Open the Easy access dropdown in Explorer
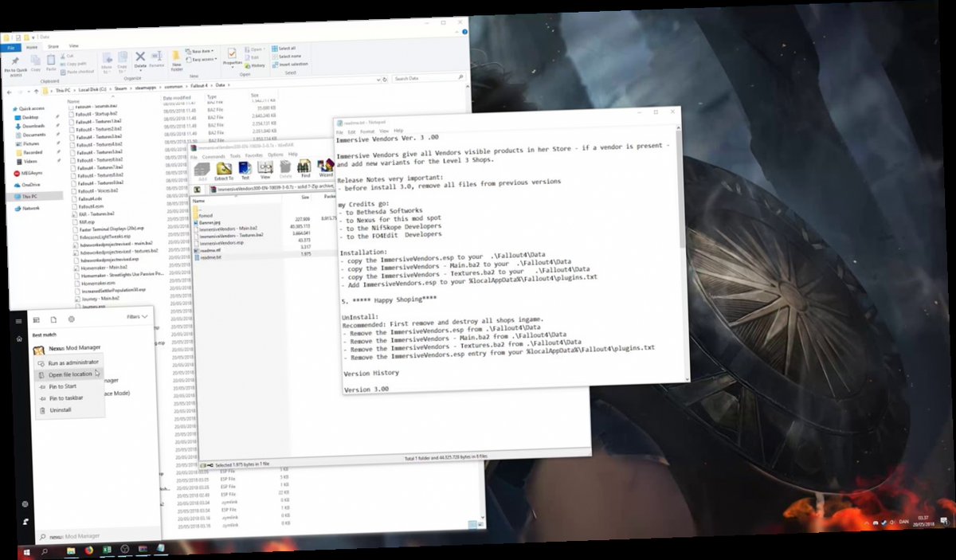Viewport: 956px width, 560px height. pyautogui.click(x=202, y=59)
